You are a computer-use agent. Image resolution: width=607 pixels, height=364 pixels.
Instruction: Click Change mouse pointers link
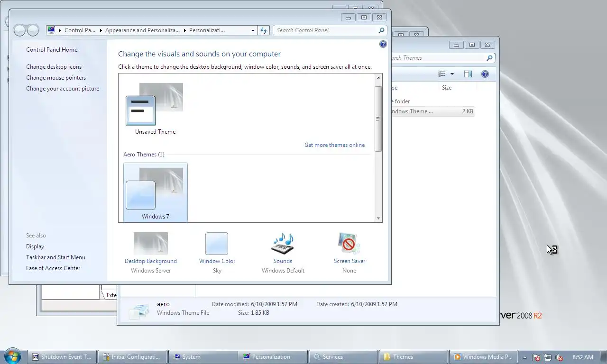56,78
